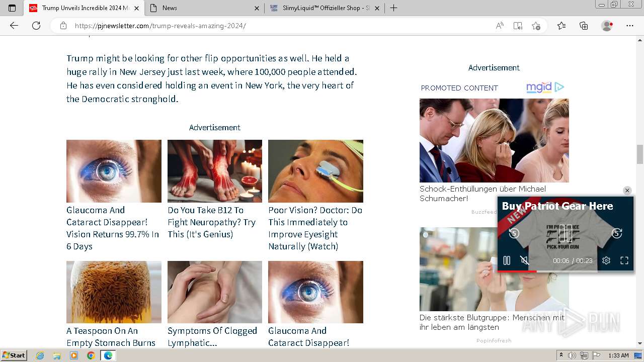Launch Internet Explorer from taskbar

pyautogui.click(x=40, y=355)
